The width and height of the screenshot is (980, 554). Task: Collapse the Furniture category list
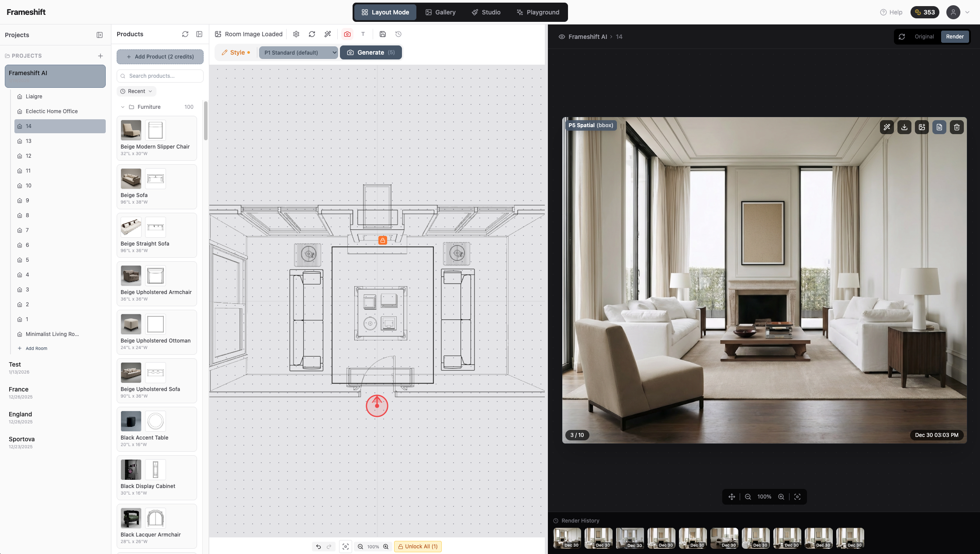click(123, 107)
